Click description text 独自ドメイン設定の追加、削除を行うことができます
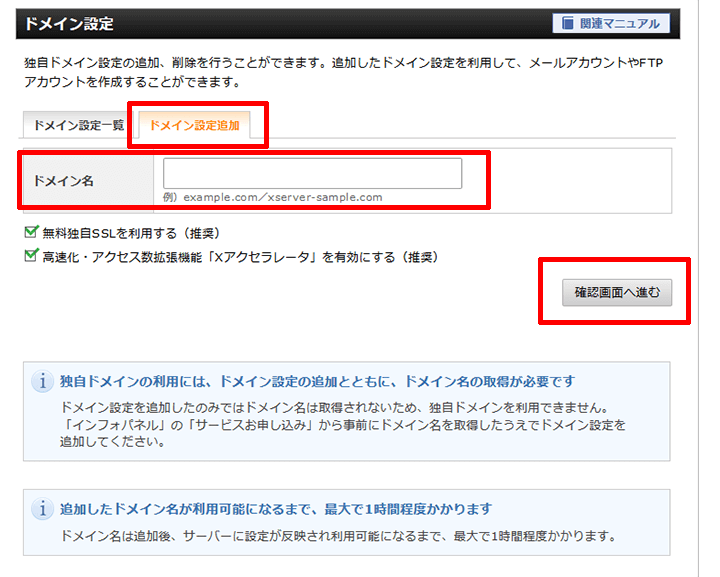 pyautogui.click(x=343, y=72)
